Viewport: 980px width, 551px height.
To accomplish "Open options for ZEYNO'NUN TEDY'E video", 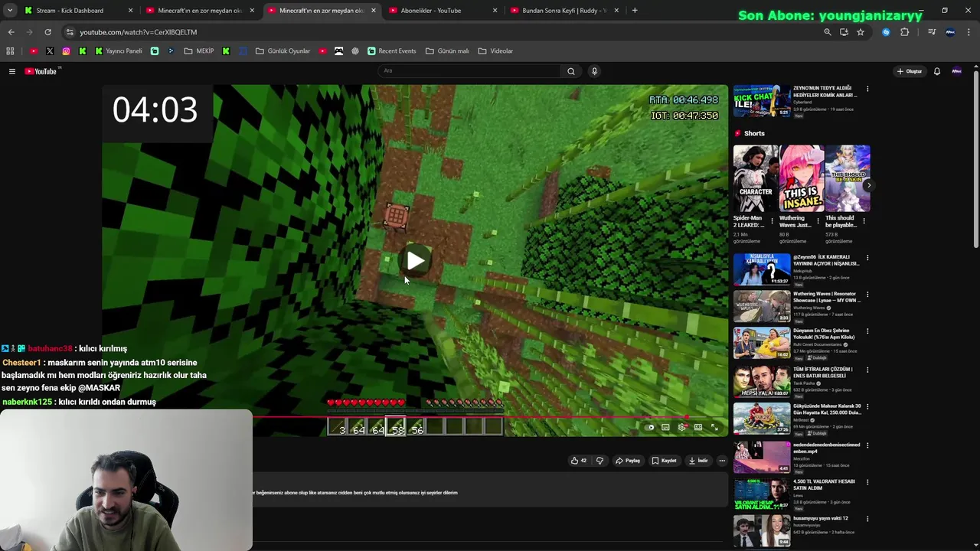I will point(867,90).
